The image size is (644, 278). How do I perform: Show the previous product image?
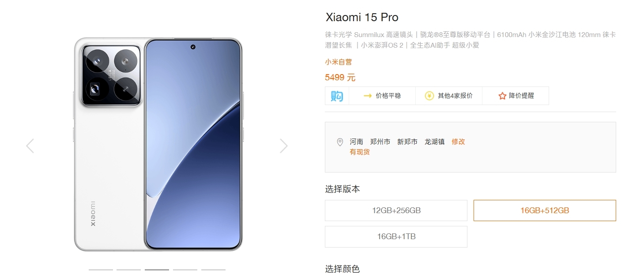[x=30, y=146]
